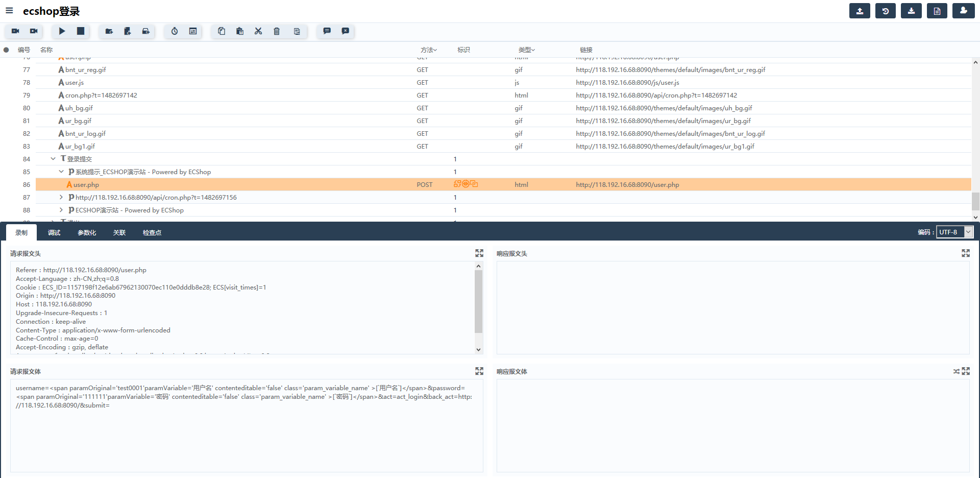Expand the ECSHOP演示站 row 88 node
Screen dimensions: 980x478
pyautogui.click(x=61, y=210)
